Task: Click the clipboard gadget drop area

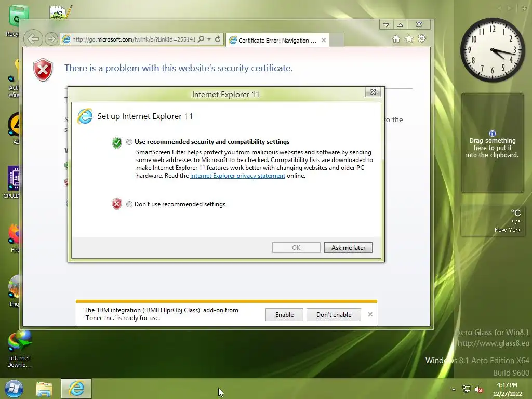Action: tap(492, 143)
